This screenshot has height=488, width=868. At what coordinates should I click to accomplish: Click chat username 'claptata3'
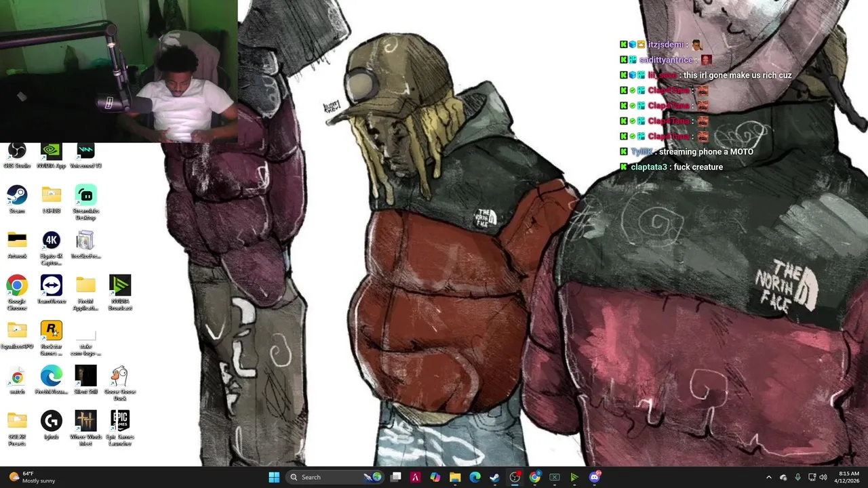[x=649, y=167]
